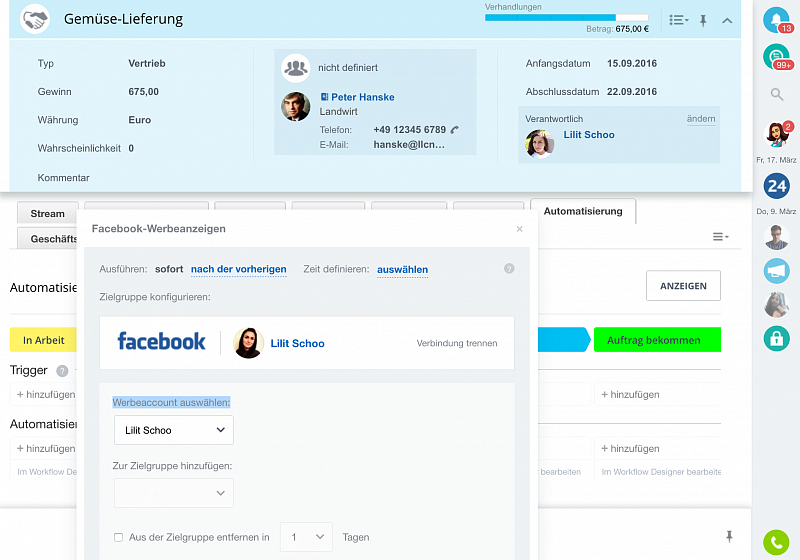
Task: Select the Automatisierung tab
Action: point(583,211)
